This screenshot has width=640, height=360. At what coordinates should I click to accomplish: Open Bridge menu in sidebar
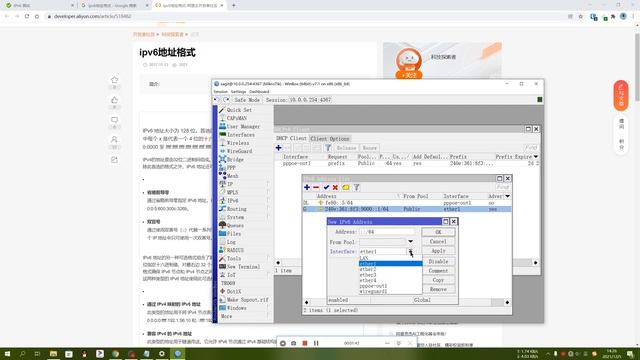click(x=235, y=160)
